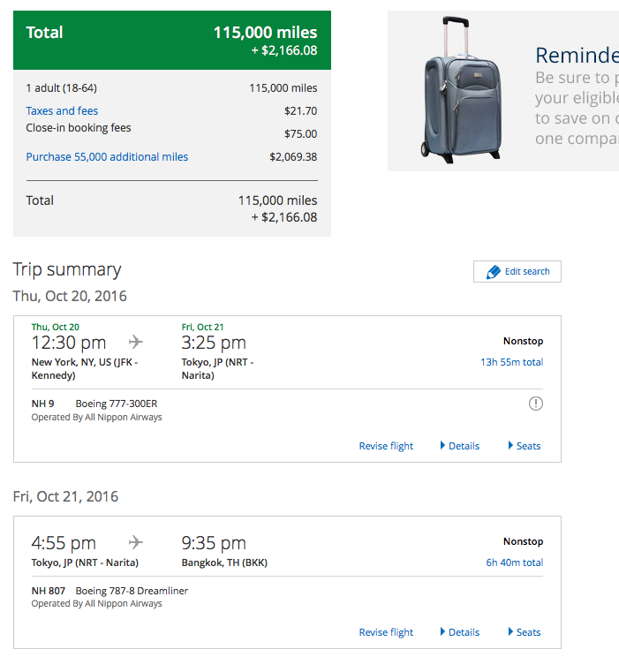Expand Seats for flight NH 9
Viewport: 619px width, 672px height.
(x=524, y=446)
